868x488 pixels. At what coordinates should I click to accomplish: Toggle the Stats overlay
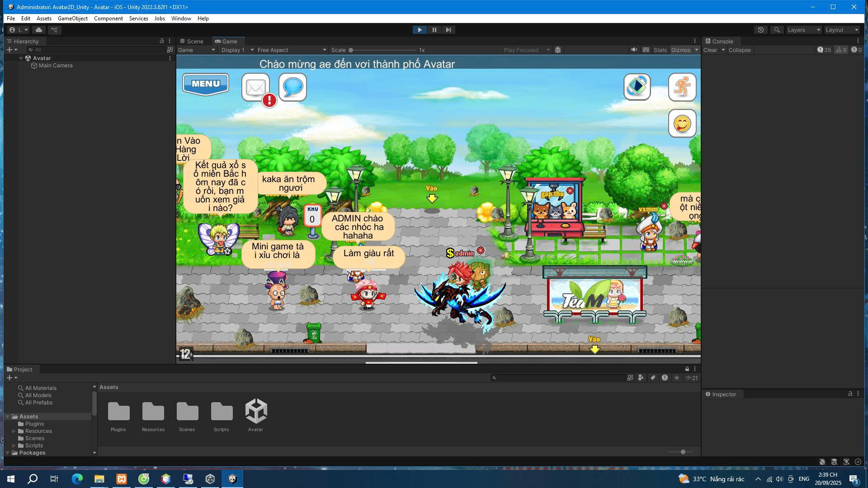pyautogui.click(x=660, y=50)
